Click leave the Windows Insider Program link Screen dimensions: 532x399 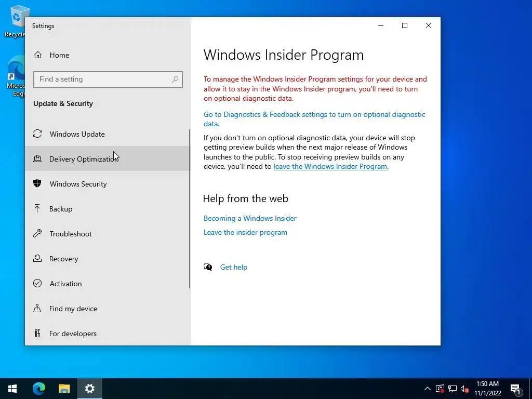point(331,166)
